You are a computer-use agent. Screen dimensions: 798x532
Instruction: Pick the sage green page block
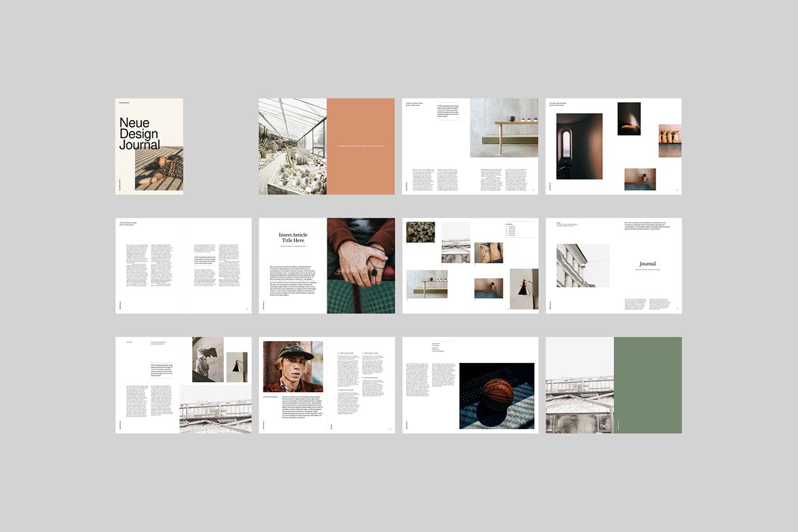pyautogui.click(x=647, y=385)
